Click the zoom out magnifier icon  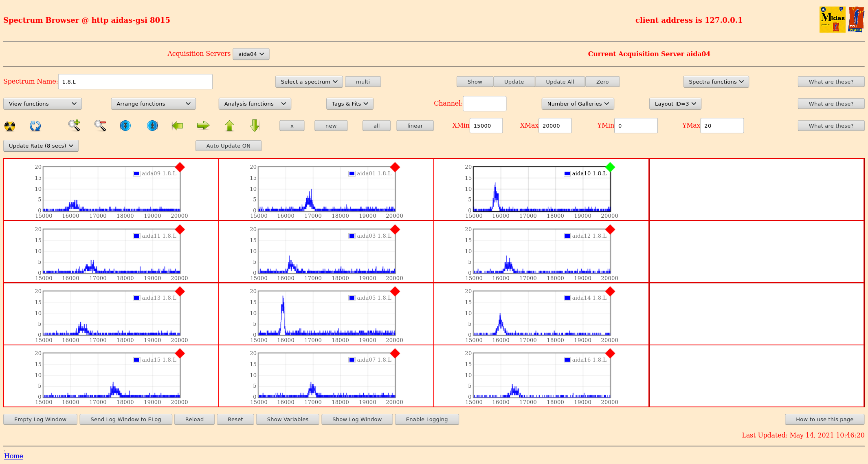click(100, 126)
